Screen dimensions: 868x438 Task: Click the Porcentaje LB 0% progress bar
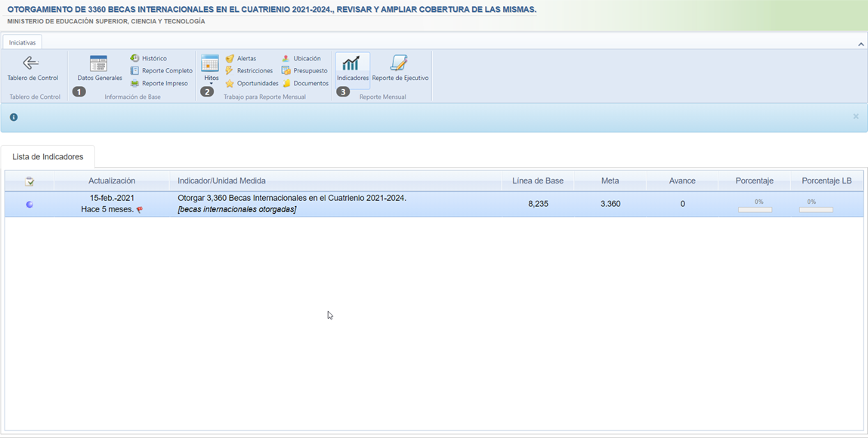[x=816, y=210]
